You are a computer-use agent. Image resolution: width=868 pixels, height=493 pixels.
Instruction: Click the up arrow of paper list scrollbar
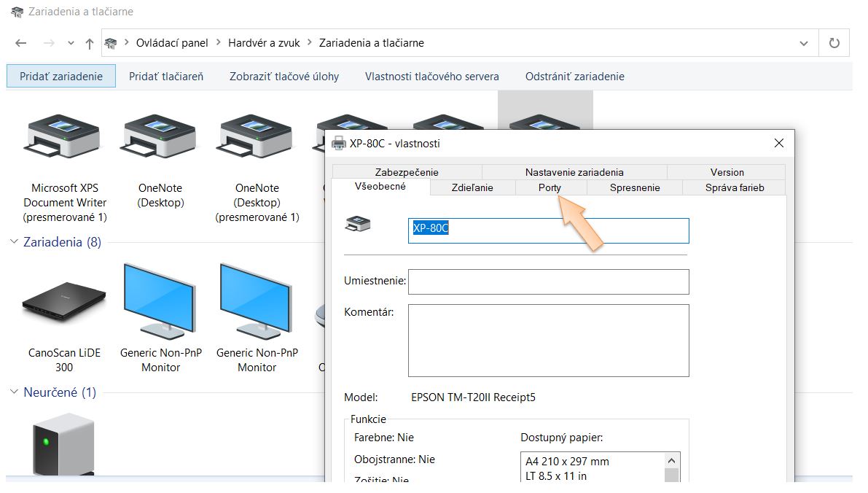point(672,461)
